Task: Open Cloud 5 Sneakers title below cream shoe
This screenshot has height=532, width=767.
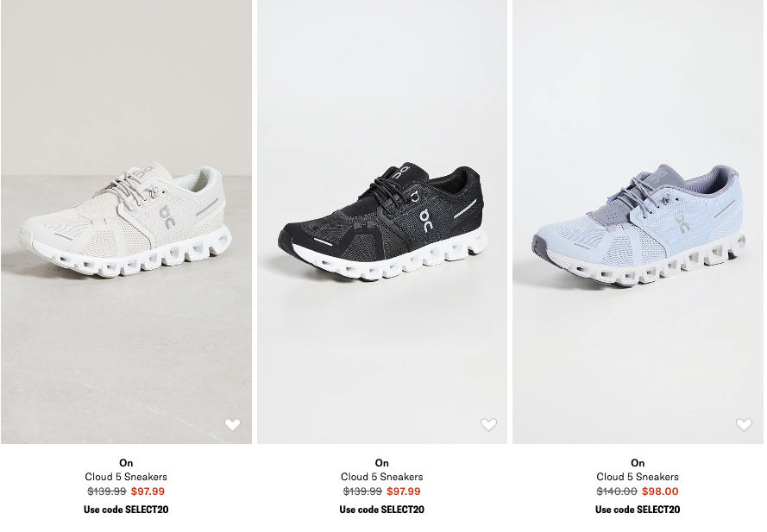Action: coord(126,477)
